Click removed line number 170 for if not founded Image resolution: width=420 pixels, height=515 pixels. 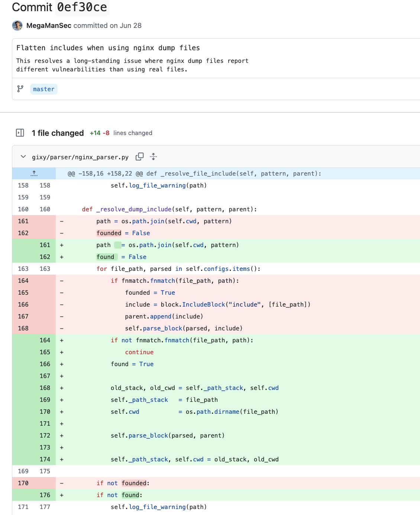click(23, 483)
